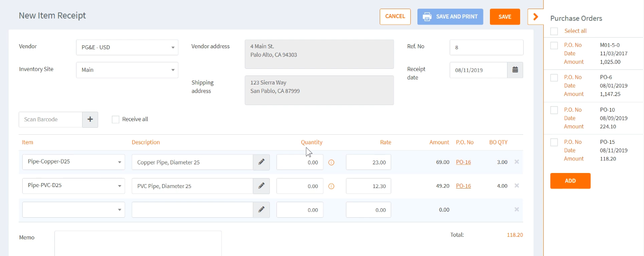Tick checkbox for purchase order M01-5-0
Screen dimensions: 644x256
(x=554, y=45)
